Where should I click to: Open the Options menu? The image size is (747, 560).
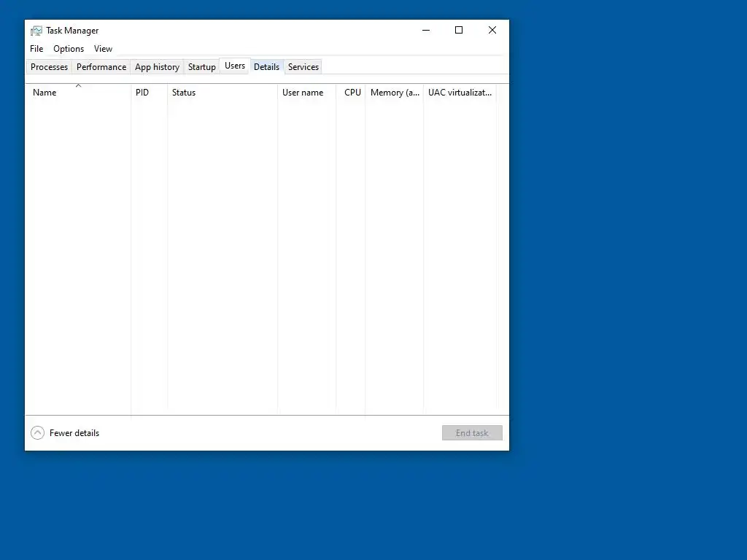click(x=69, y=49)
